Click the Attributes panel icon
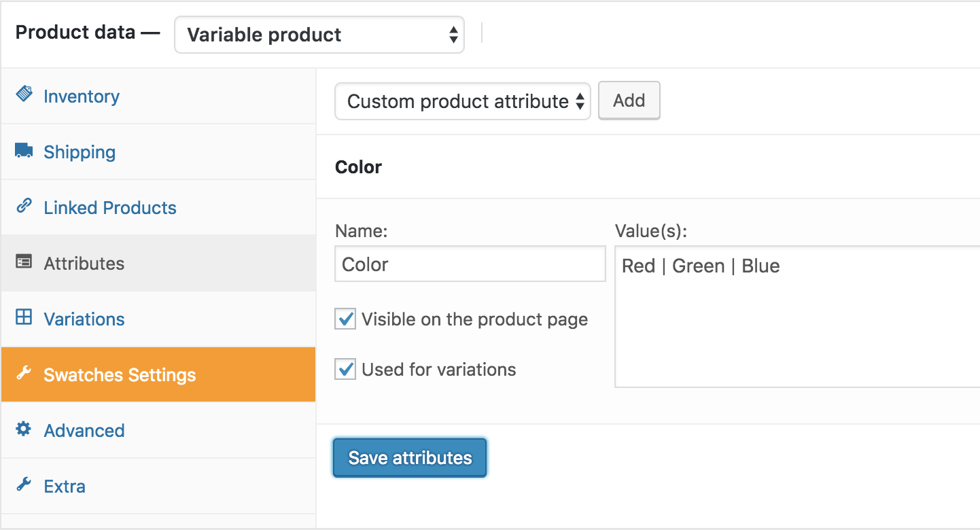This screenshot has width=980, height=530. 23,262
